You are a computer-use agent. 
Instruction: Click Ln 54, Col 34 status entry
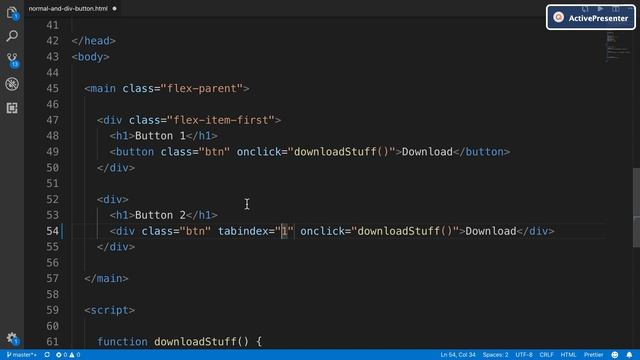[458, 355]
